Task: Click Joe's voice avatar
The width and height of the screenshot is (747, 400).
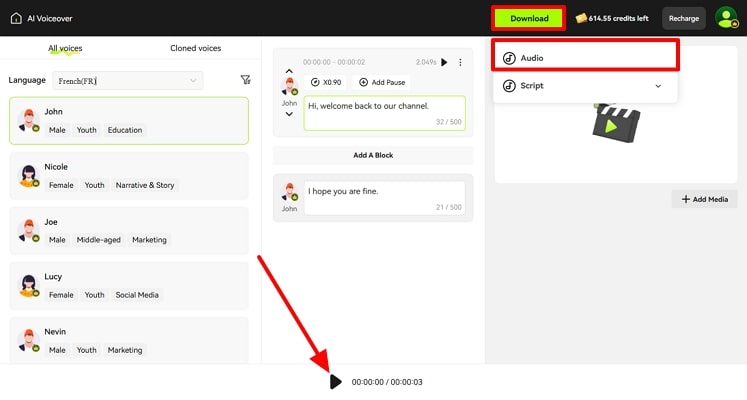Action: 29,230
